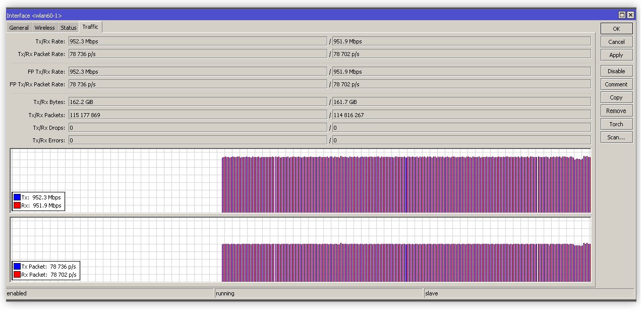
Task: Copy the interface with Copy button
Action: pos(616,97)
